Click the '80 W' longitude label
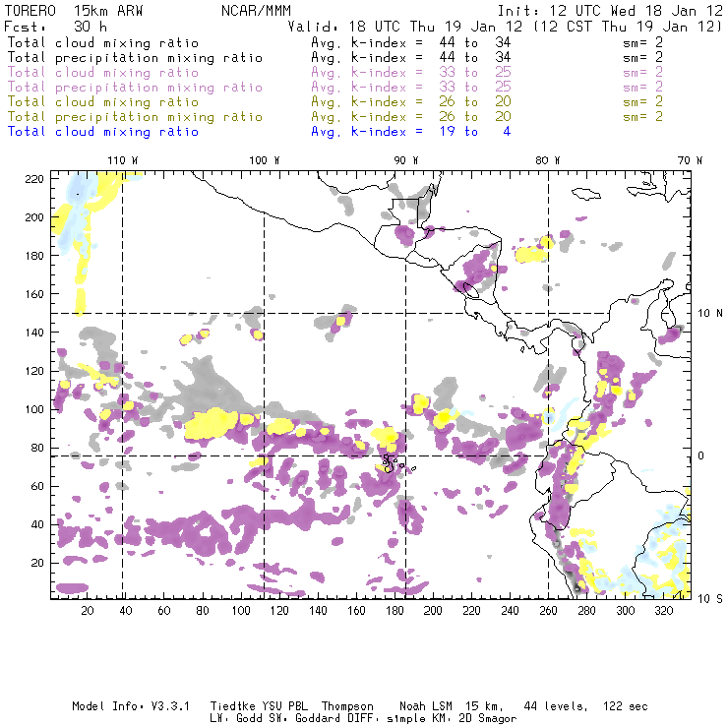Screen dimensions: 728x728 (547, 160)
